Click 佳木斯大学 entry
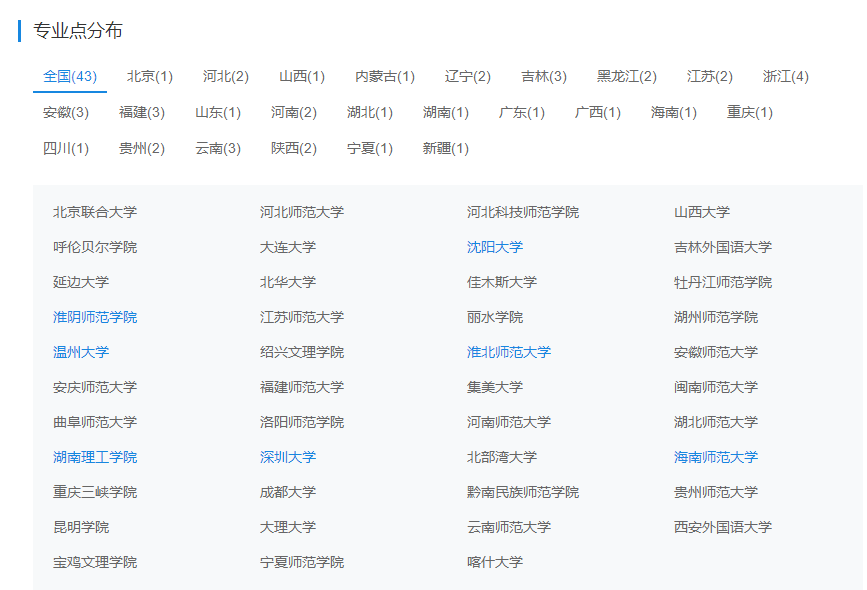The height and width of the screenshot is (590, 867). [502, 282]
